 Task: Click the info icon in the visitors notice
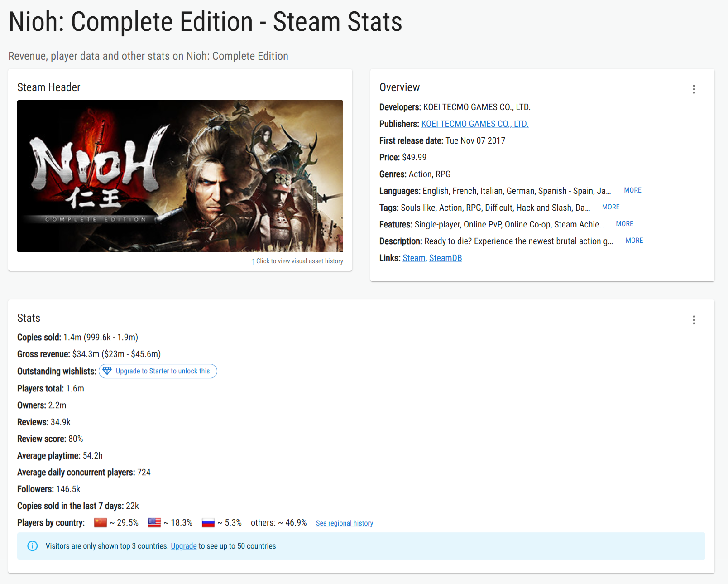point(33,546)
